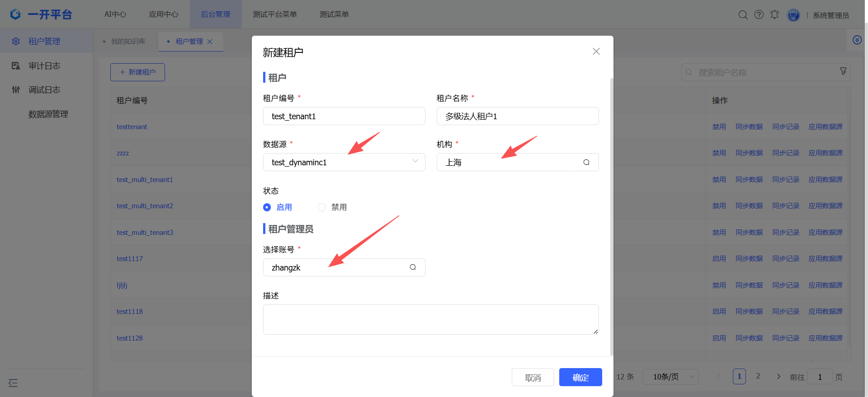Click the search icon in the 选择账号 field
Viewport: 868px width, 397px height.
[412, 267]
